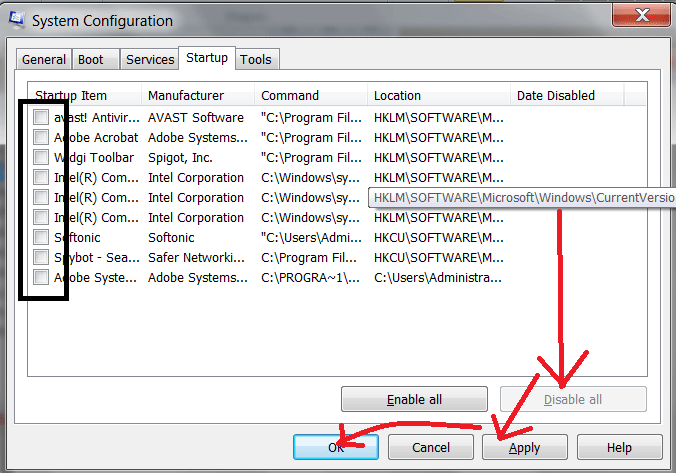The height and width of the screenshot is (473, 676).
Task: Click the Disable all button
Action: point(573,399)
